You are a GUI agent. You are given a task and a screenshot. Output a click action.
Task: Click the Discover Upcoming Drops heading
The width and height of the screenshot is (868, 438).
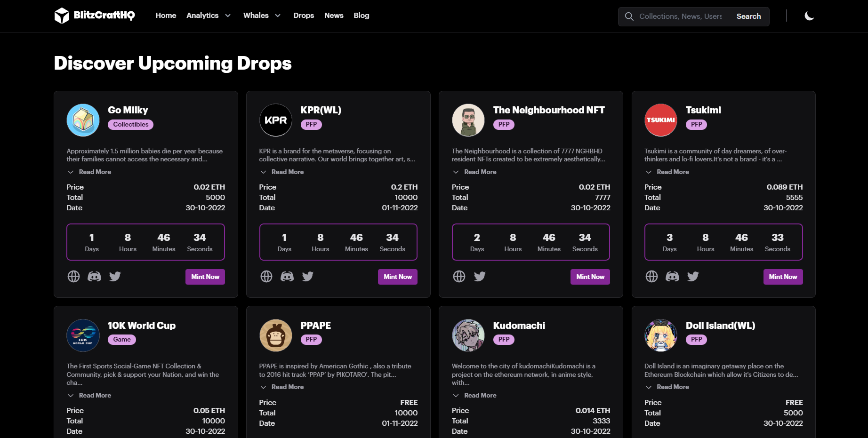point(173,64)
